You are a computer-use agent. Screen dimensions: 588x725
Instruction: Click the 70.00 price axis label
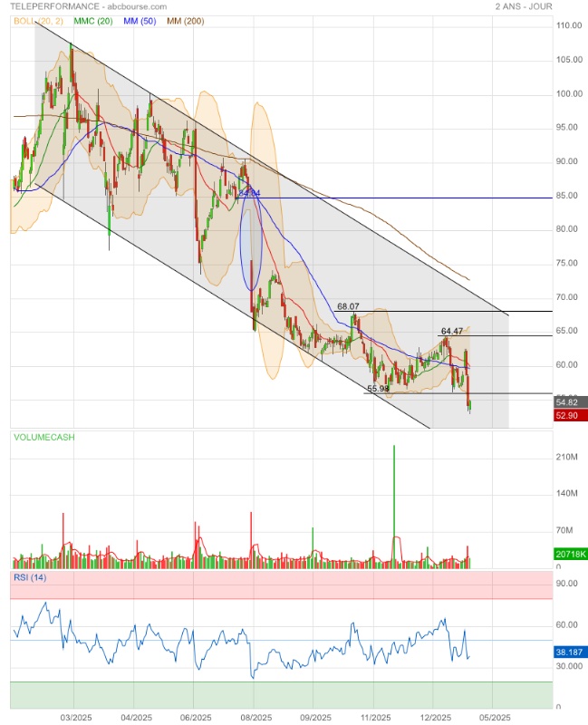[x=567, y=297]
